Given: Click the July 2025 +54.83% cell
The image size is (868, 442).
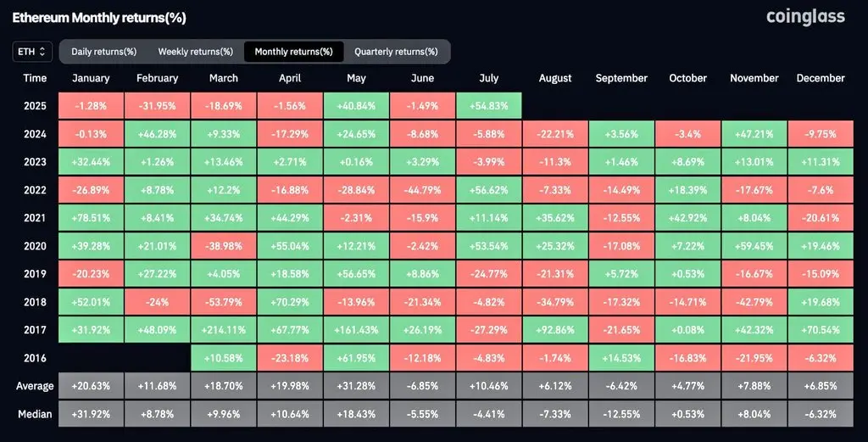Looking at the screenshot, I should (x=489, y=106).
